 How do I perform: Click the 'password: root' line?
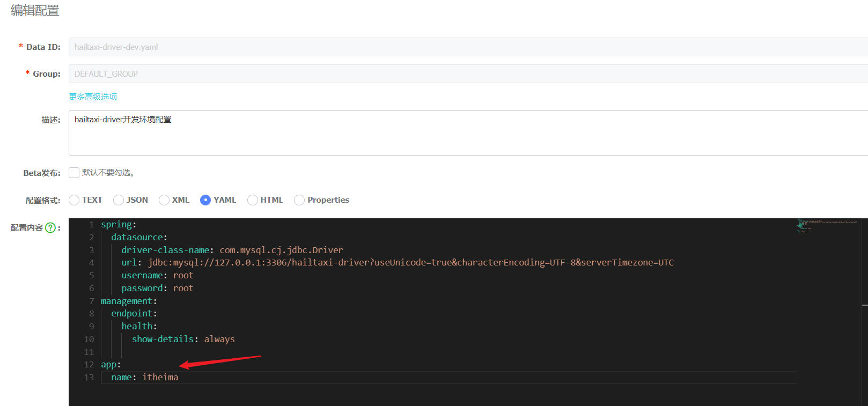(x=157, y=288)
